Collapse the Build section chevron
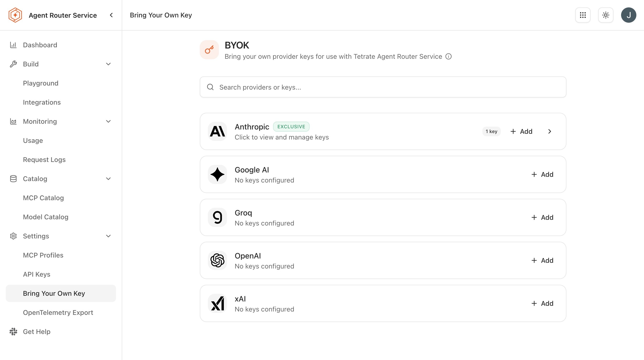 [108, 64]
